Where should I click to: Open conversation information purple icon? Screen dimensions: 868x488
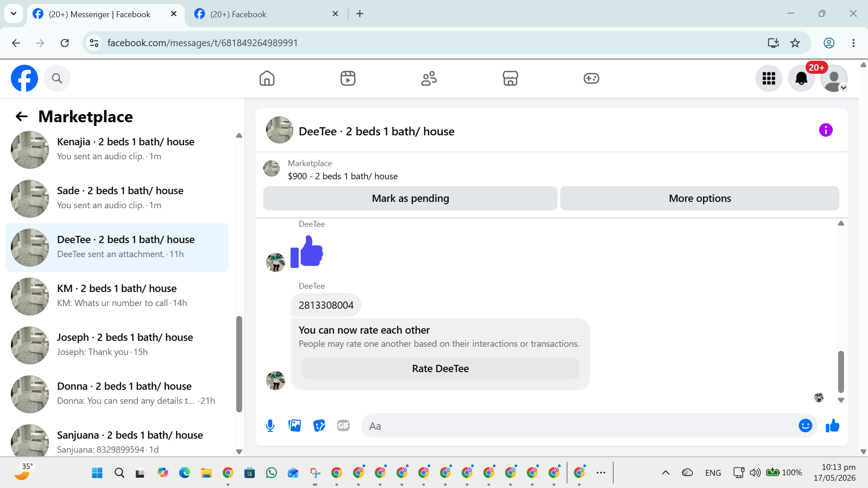tap(826, 130)
